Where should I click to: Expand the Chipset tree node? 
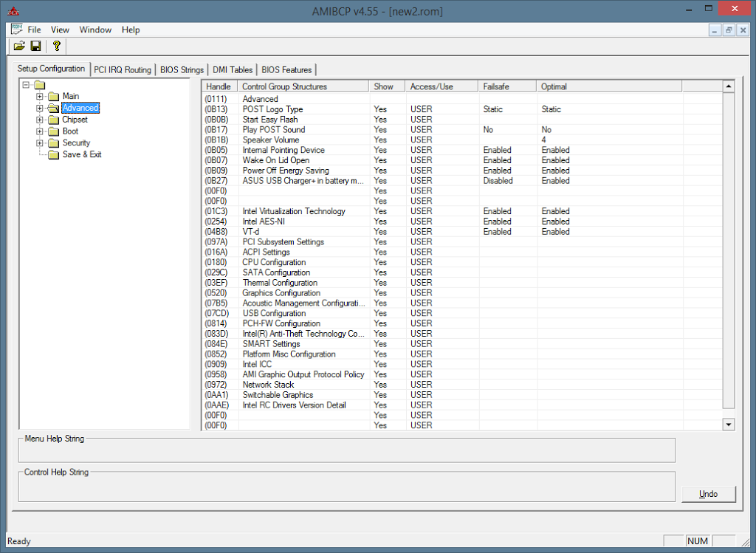tap(40, 120)
